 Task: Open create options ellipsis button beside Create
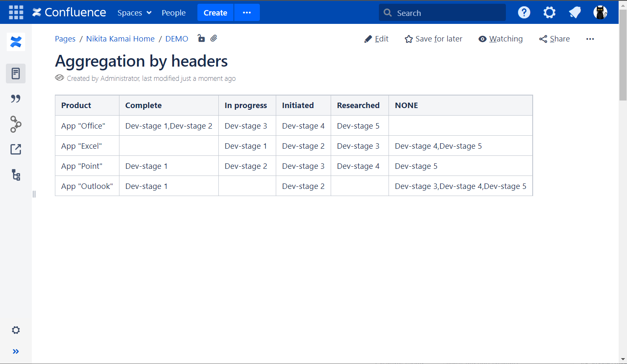pyautogui.click(x=247, y=13)
